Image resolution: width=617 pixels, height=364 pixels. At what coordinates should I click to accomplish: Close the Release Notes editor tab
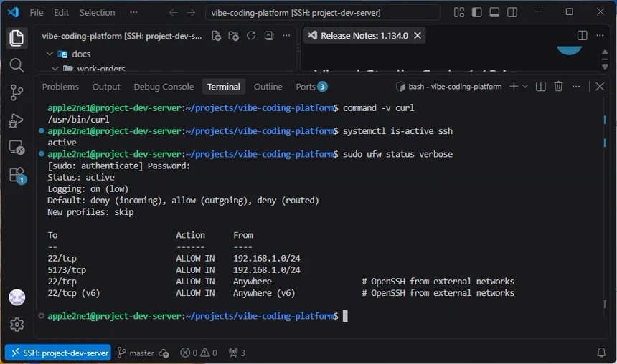pos(418,35)
